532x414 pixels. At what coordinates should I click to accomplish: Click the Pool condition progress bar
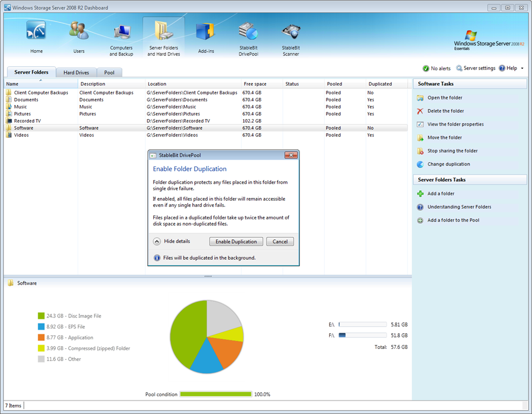coord(216,394)
